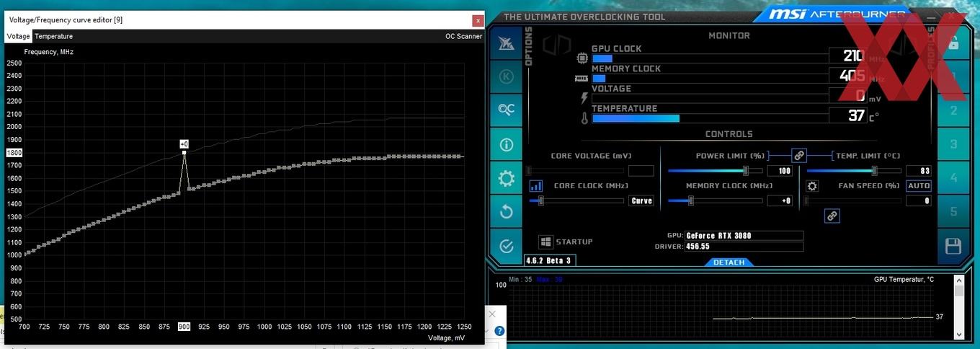Viewport: 980px width, 349px height.
Task: Close the Voltage/Frequency curve editor window
Action: point(478,21)
